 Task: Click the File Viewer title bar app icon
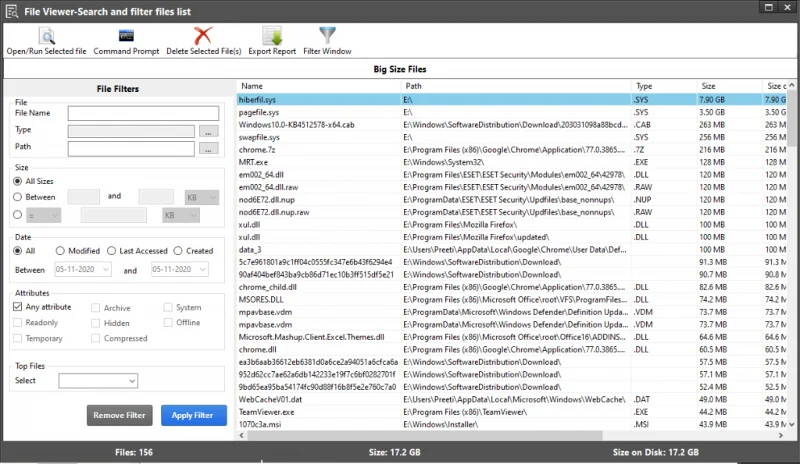coord(12,11)
